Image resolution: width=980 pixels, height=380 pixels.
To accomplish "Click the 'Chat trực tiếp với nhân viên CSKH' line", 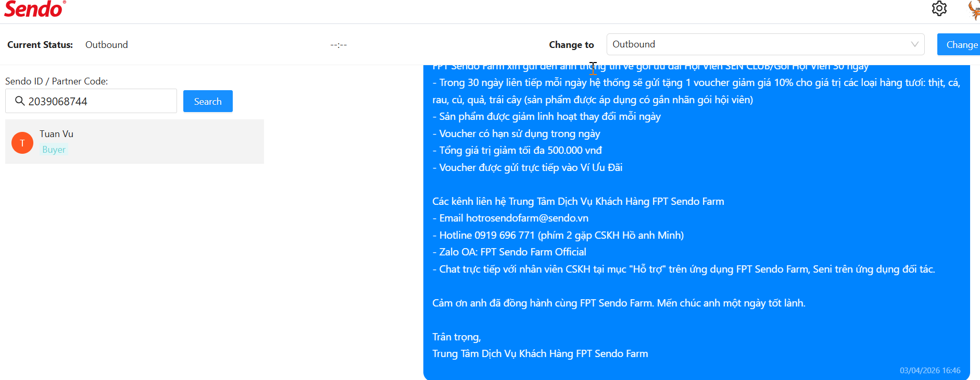I will click(684, 269).
